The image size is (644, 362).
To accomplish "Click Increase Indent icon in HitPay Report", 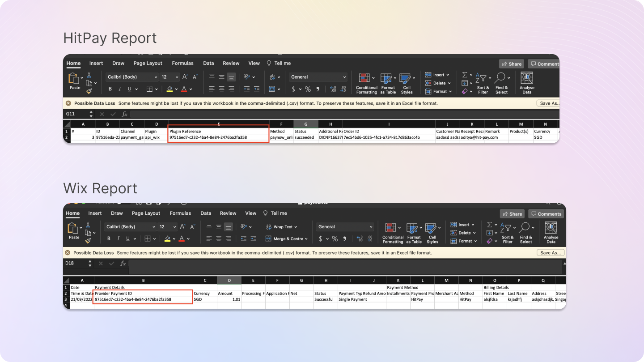I will pos(257,89).
